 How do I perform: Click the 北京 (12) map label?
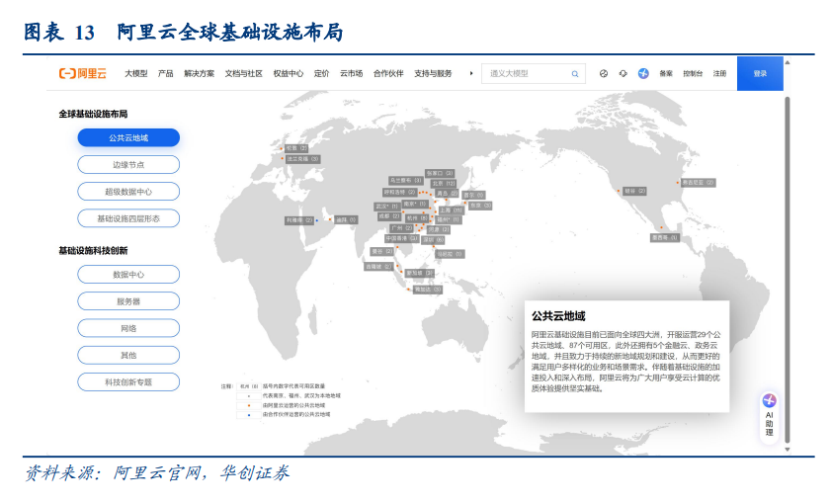pos(444,184)
